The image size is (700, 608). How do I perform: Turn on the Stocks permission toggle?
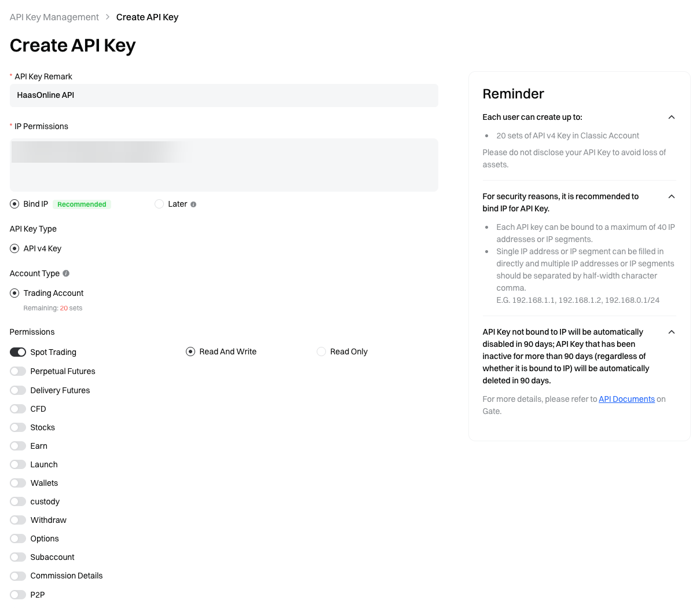click(18, 427)
